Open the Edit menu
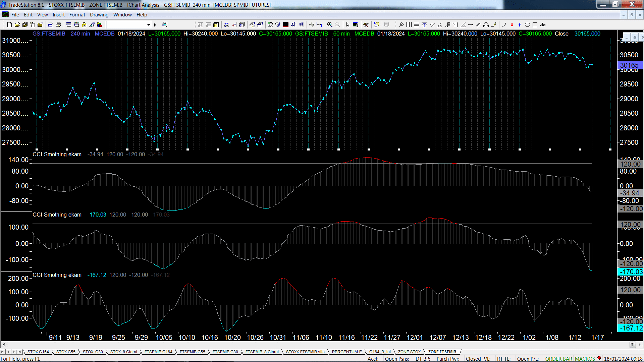Screen dimensions: 644x362 pos(28,15)
